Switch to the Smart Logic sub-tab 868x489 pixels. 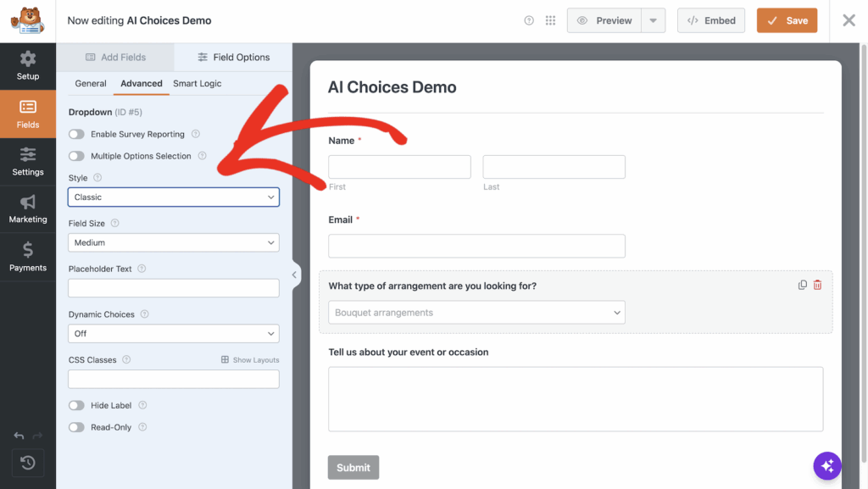(197, 84)
